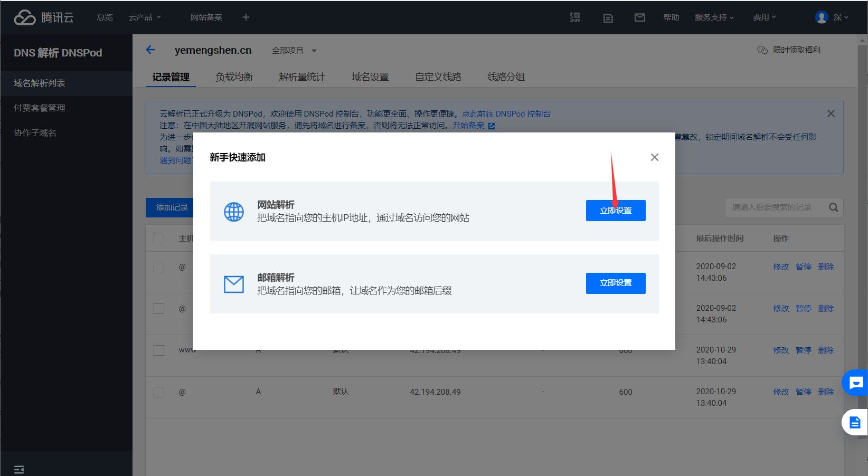
Task: Toggle the select-all checkbox in table header
Action: [x=159, y=238]
